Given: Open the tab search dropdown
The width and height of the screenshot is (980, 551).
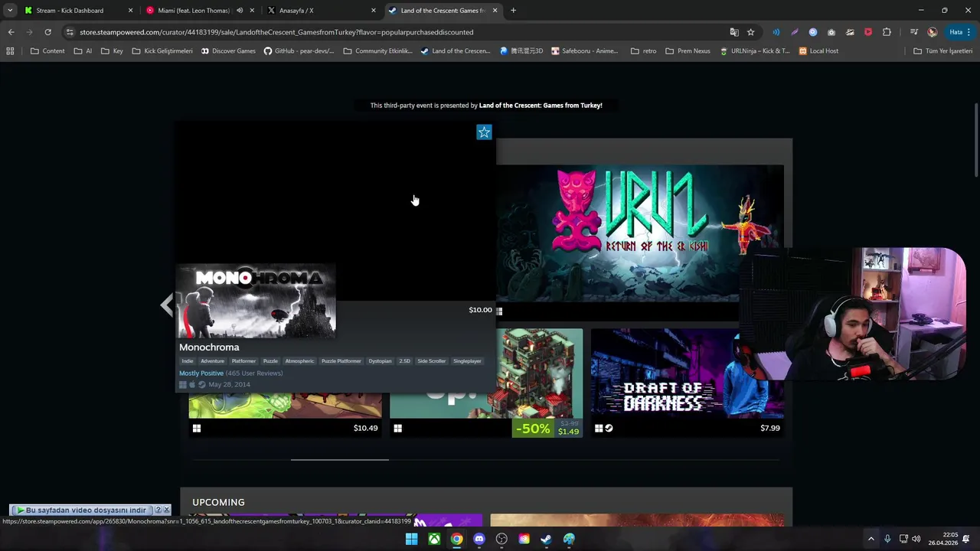Looking at the screenshot, I should (10, 11).
